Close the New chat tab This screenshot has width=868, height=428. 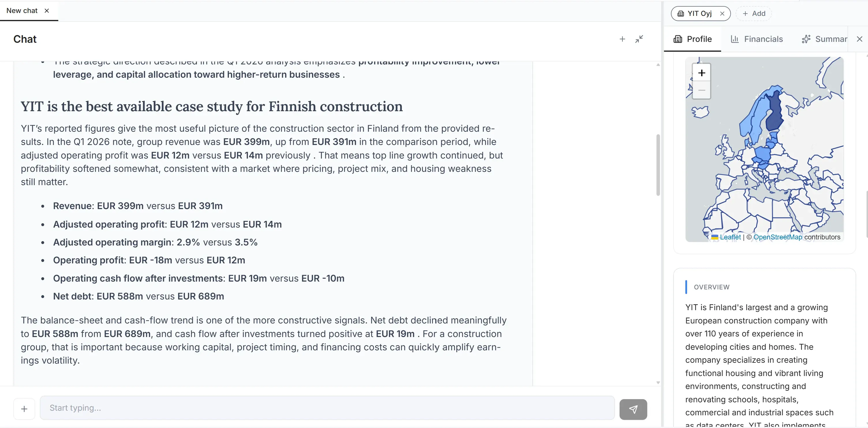click(47, 11)
